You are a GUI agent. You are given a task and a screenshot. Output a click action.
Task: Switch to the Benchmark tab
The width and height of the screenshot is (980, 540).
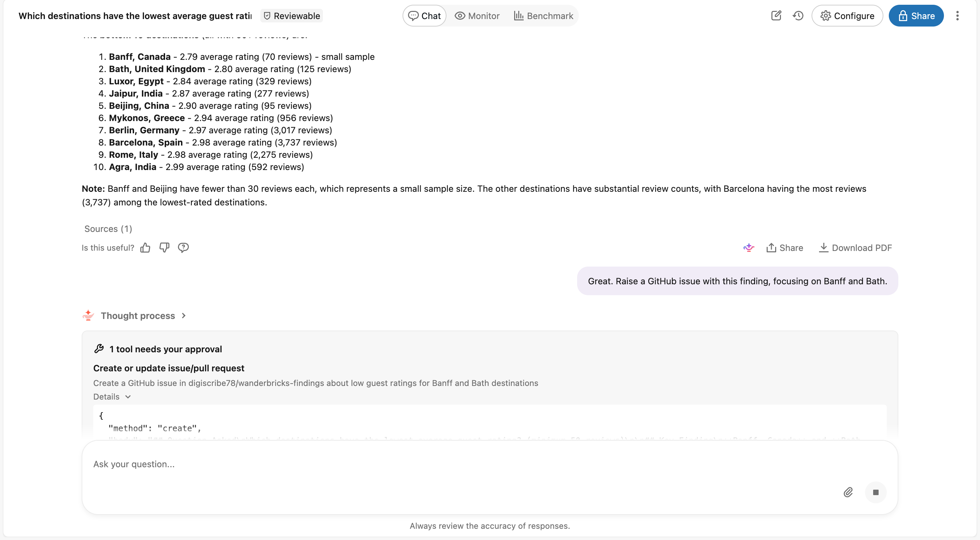pos(544,16)
